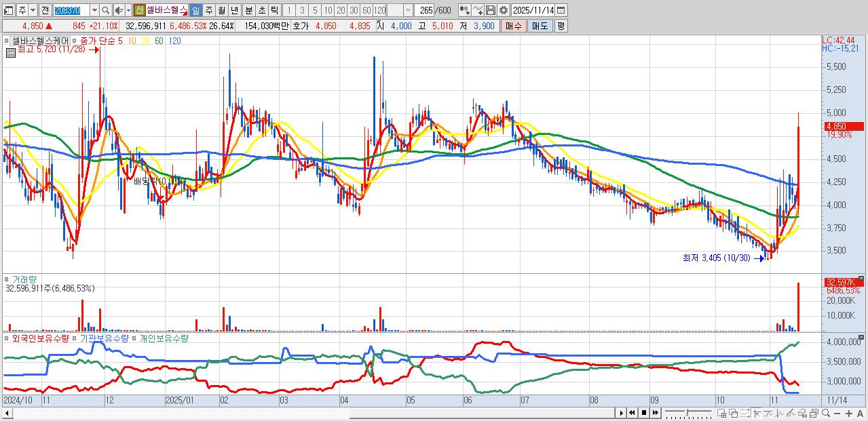Toggle the 개인보유수량 indicator marker
This screenshot has height=421, width=868.
(x=134, y=338)
